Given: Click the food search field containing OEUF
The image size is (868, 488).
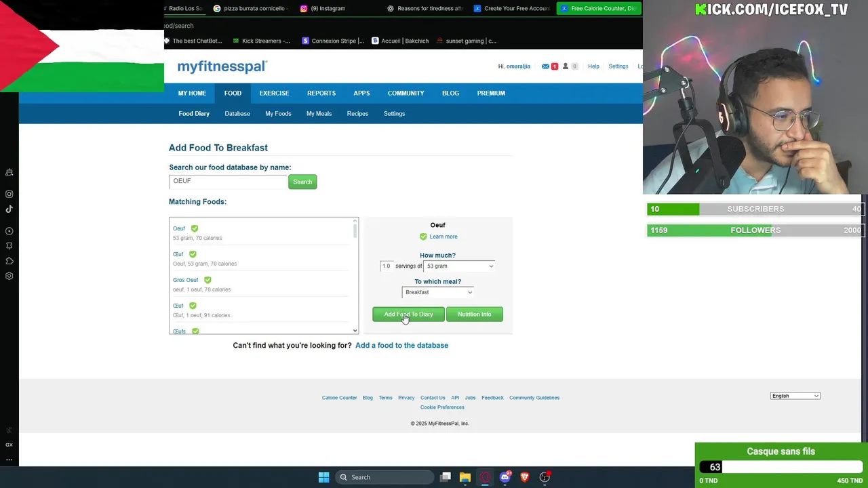Looking at the screenshot, I should pyautogui.click(x=228, y=181).
